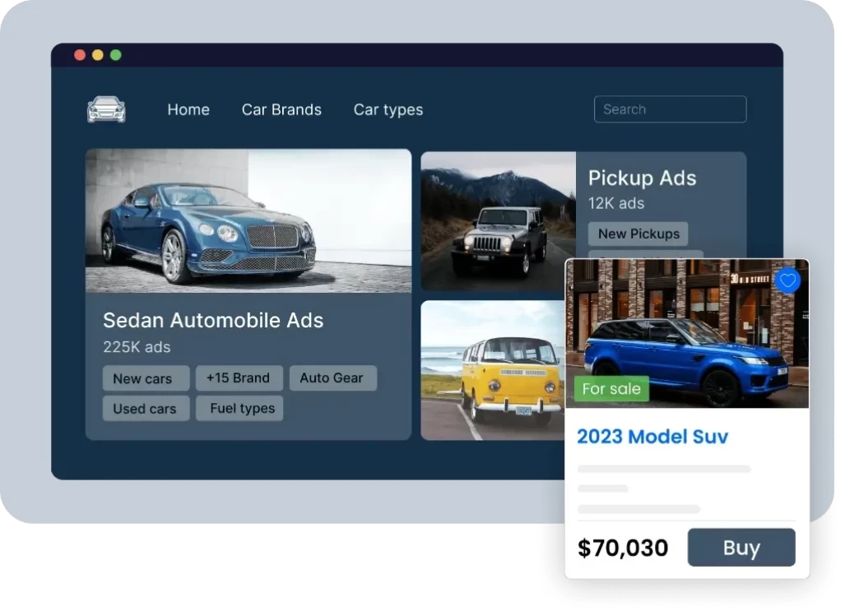The image size is (845, 616).
Task: Click the New Pickups tag
Action: click(x=638, y=234)
